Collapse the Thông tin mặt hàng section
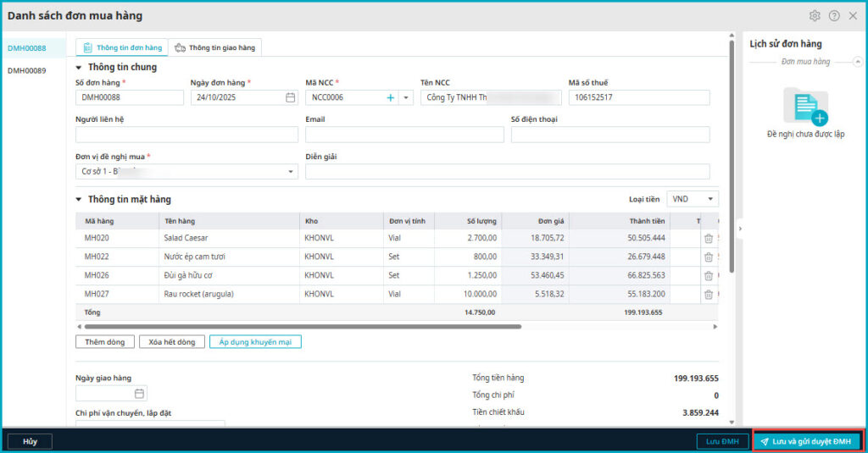 (80, 200)
